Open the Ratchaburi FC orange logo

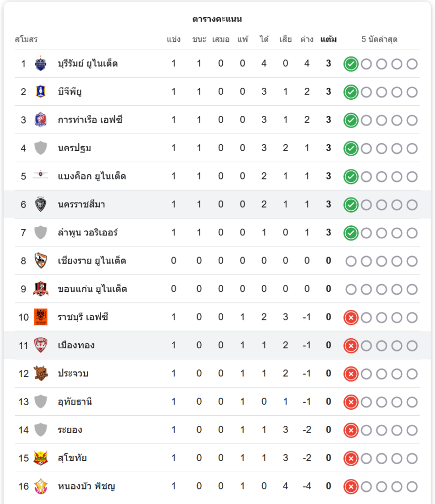40,317
